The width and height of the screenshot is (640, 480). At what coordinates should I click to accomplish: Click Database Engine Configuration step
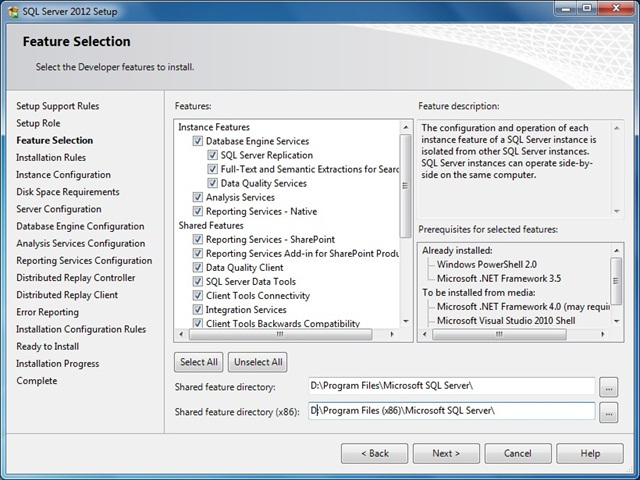click(x=80, y=226)
